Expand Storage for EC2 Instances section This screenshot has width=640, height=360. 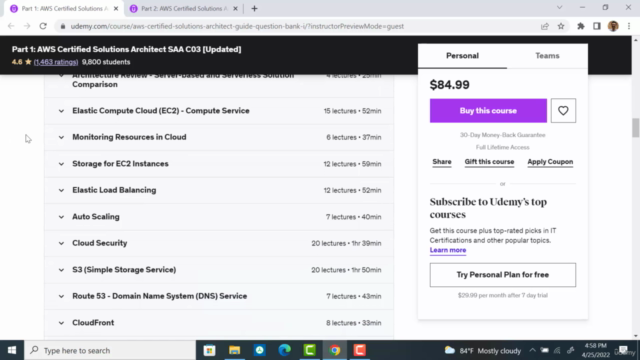pos(61,164)
